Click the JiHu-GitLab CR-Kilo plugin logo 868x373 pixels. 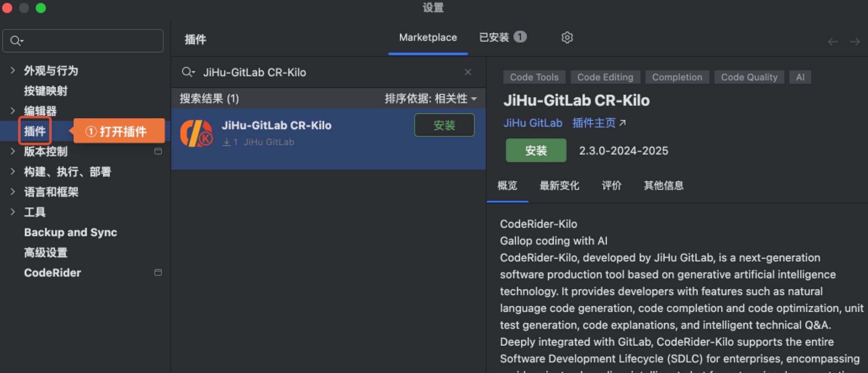tap(196, 133)
